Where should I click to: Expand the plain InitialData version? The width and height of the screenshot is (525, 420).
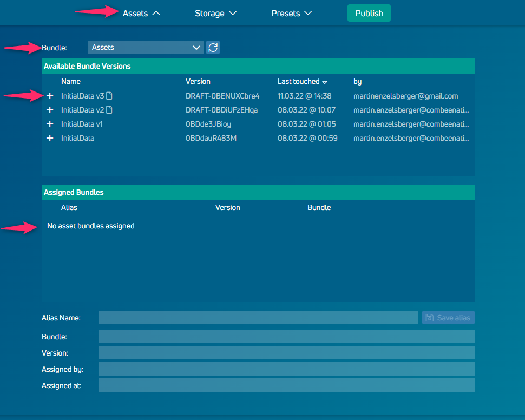tap(50, 138)
